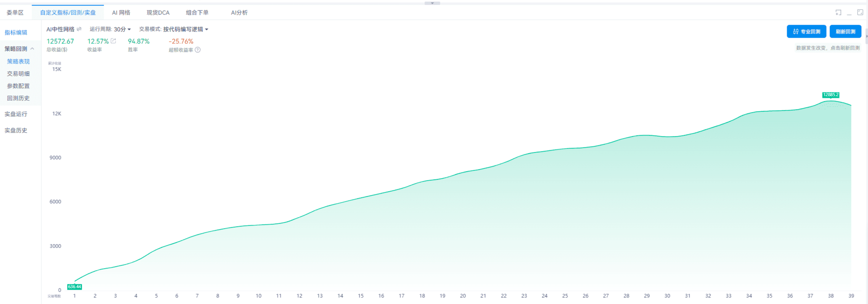The width and height of the screenshot is (868, 304).
Task: Open 回测历史 in the sidebar
Action: point(18,98)
